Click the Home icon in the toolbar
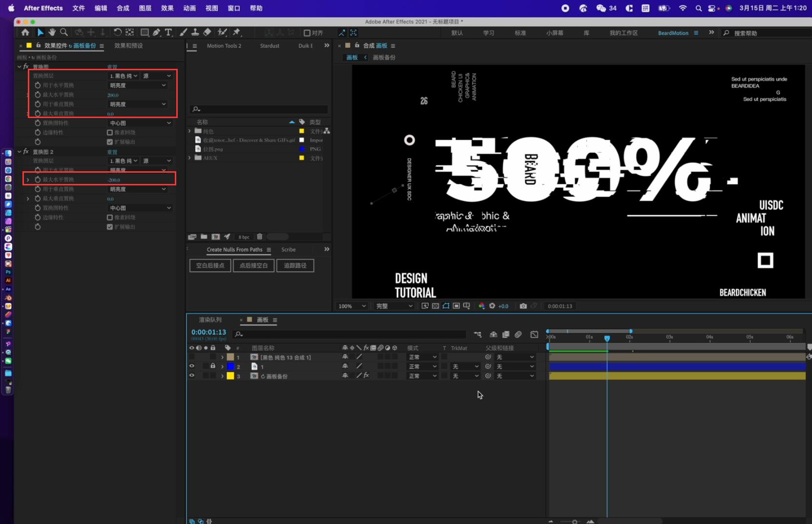 25,32
